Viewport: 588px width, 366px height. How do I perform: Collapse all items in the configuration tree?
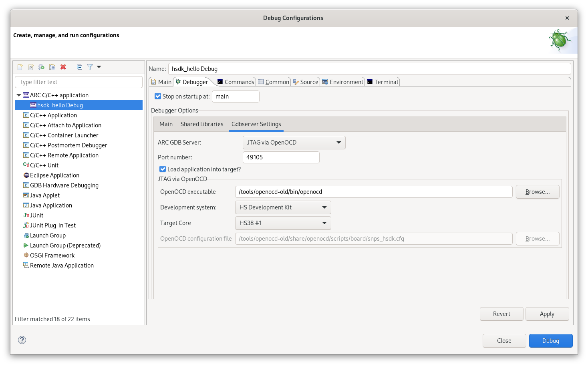[79, 67]
